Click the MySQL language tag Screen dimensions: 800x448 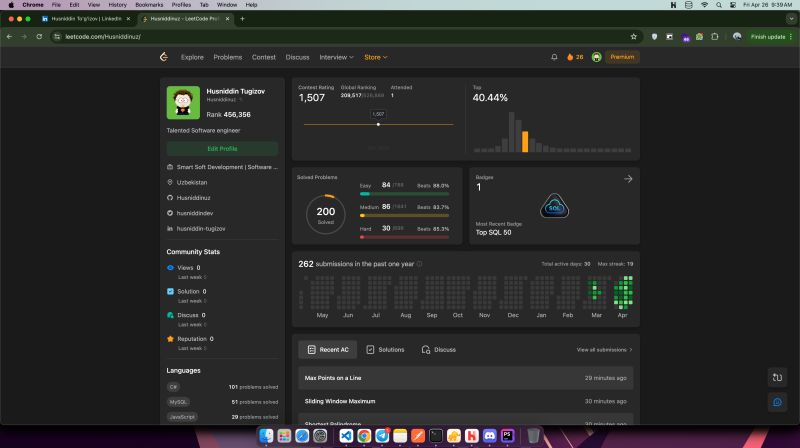179,402
